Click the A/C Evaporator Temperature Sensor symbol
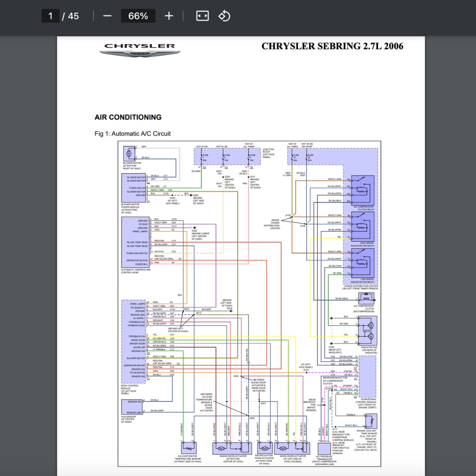The width and height of the screenshot is (476, 476). (x=189, y=448)
